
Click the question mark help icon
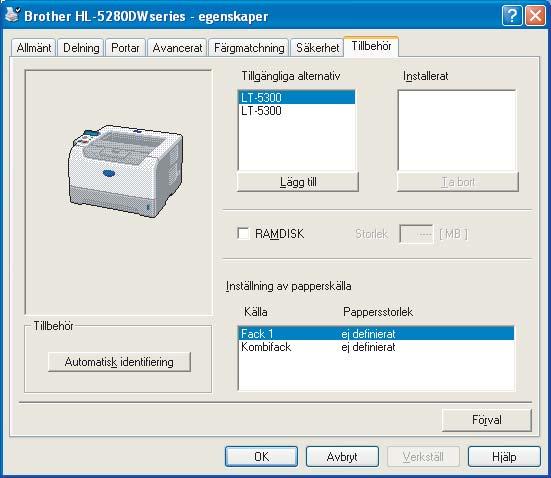(512, 16)
